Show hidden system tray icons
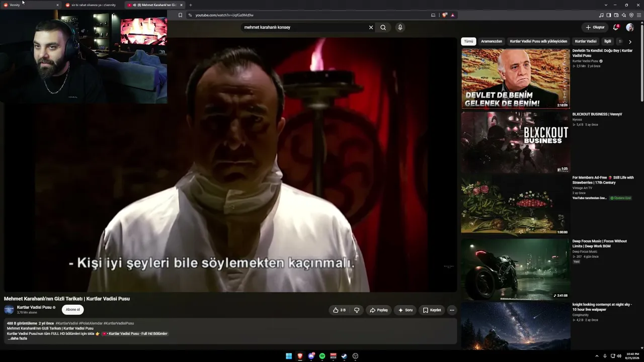This screenshot has width=644, height=362. [598, 356]
